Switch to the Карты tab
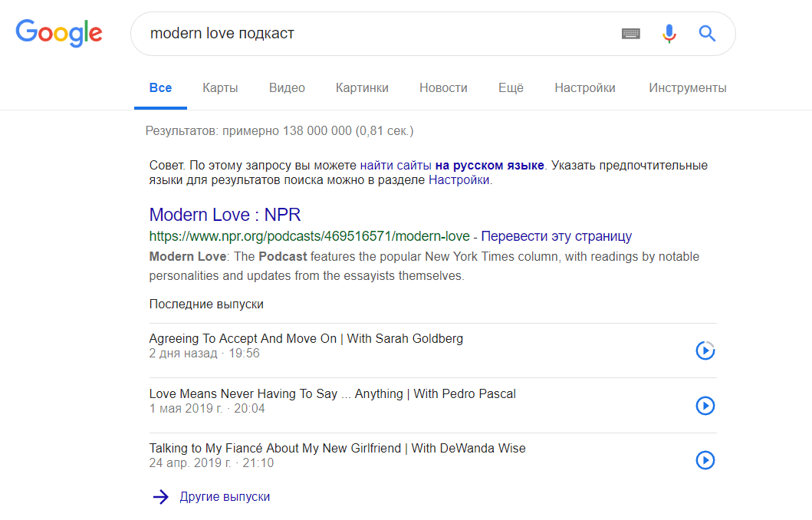This screenshot has height=520, width=812. pos(220,88)
